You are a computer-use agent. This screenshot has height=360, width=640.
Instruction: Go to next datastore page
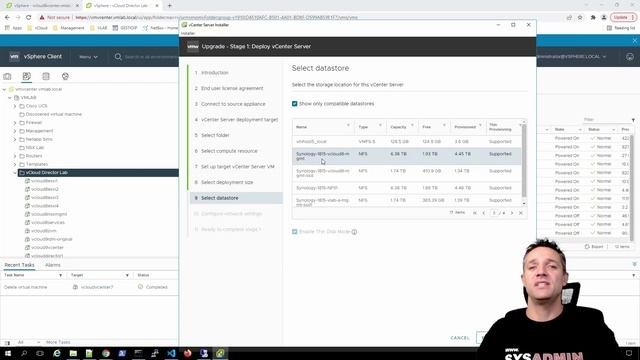pos(512,213)
